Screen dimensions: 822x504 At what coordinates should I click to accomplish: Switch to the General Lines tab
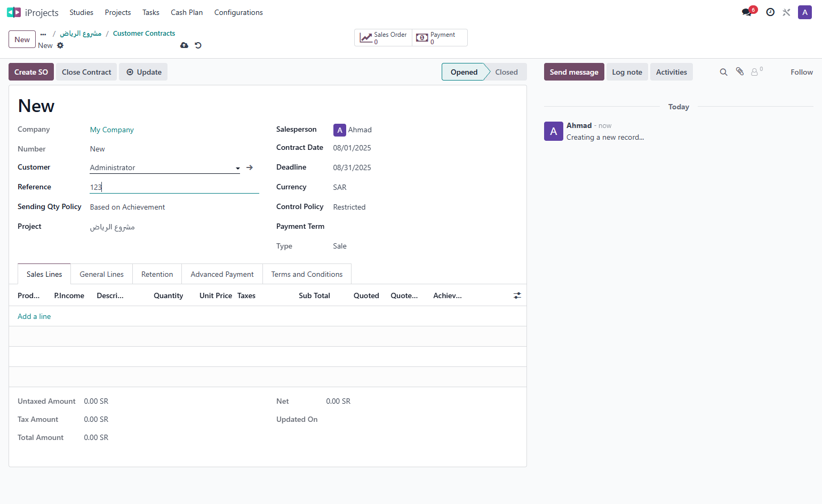click(x=102, y=274)
